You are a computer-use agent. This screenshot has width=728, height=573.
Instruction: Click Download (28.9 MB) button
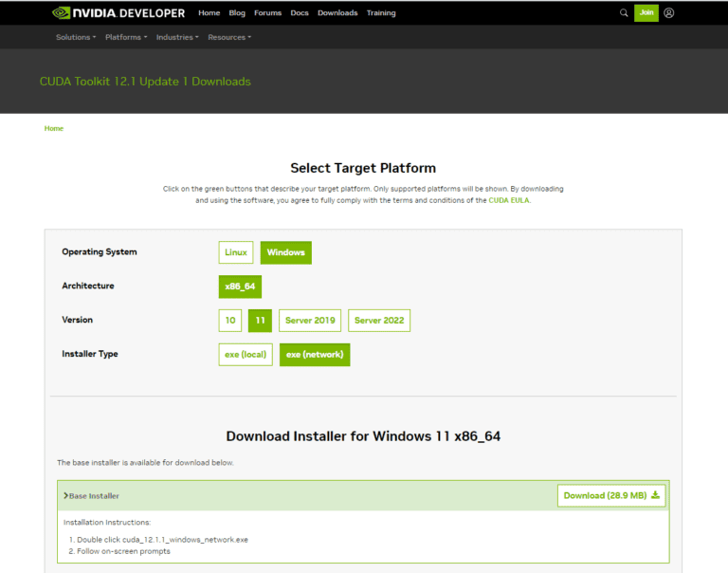611,495
